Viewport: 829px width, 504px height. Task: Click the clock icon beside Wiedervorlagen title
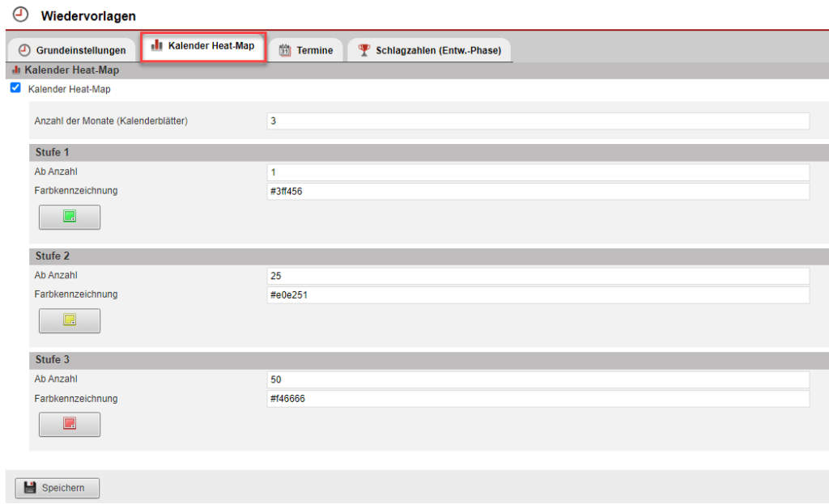tap(22, 15)
